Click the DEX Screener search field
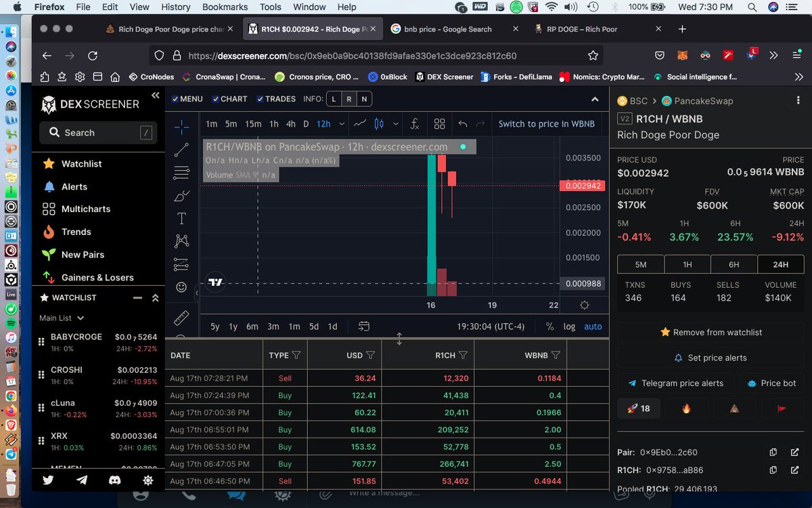Screen dimensions: 812x508 coord(98,133)
